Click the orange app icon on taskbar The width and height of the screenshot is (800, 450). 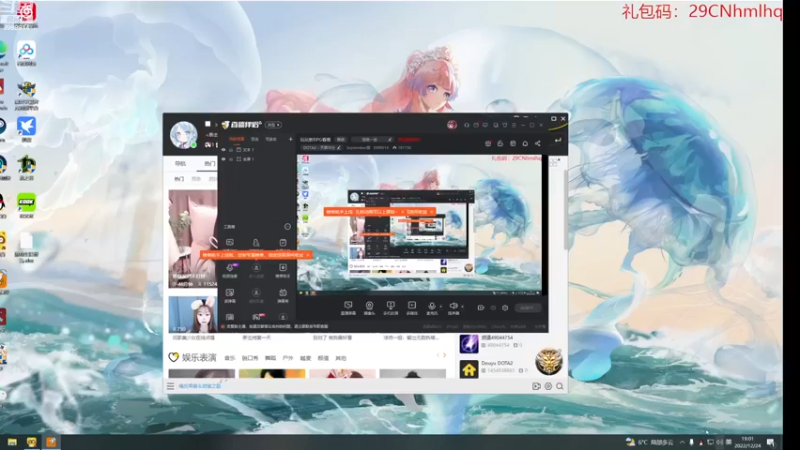(51, 442)
